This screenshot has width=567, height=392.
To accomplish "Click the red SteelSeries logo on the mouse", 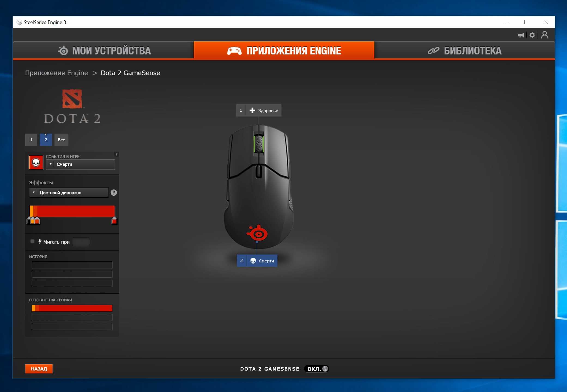I will [257, 233].
